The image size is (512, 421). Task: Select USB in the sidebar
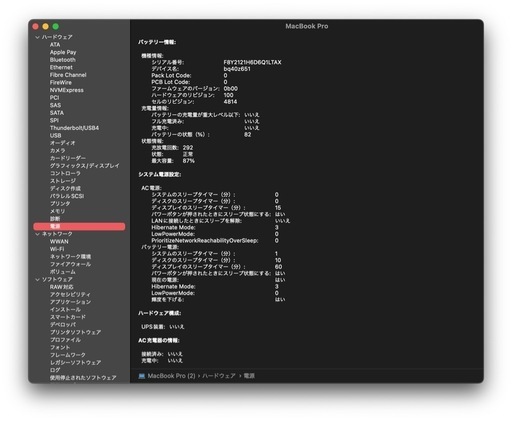[x=55, y=136]
